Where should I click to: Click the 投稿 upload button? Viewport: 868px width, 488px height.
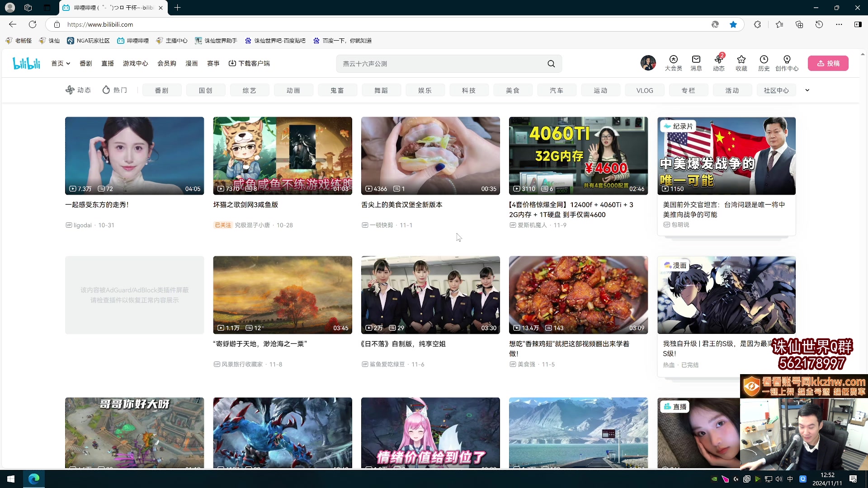click(828, 63)
